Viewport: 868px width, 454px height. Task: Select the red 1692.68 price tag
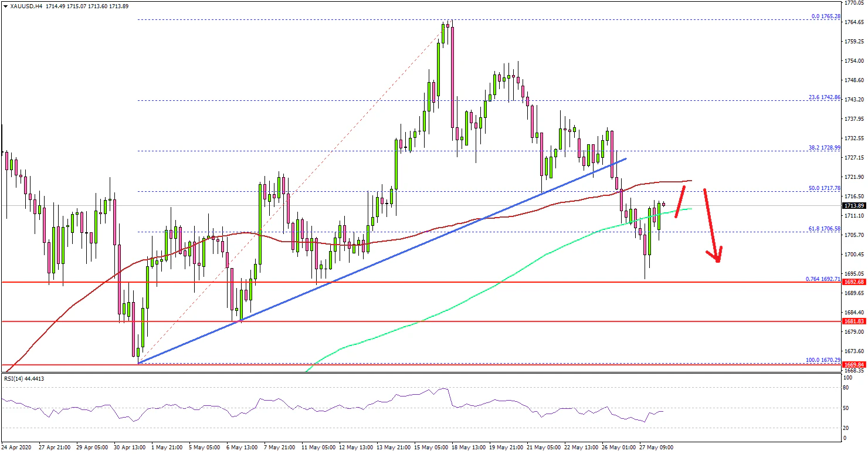pyautogui.click(x=854, y=282)
